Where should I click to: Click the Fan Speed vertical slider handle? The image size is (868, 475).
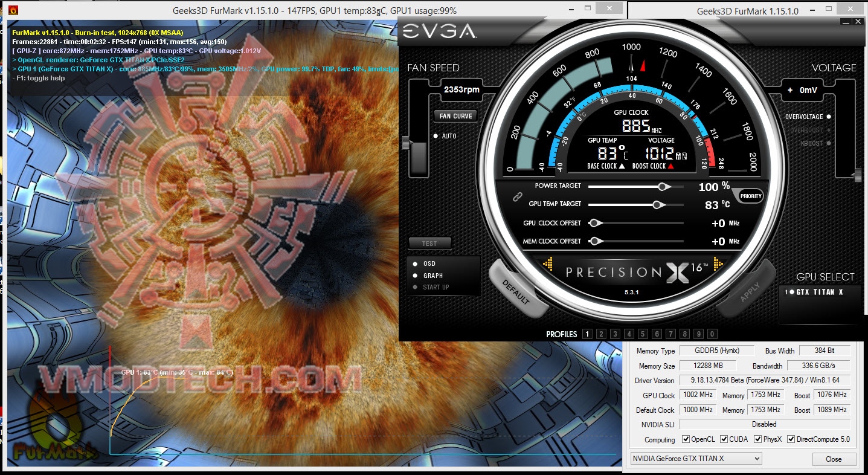(x=407, y=143)
